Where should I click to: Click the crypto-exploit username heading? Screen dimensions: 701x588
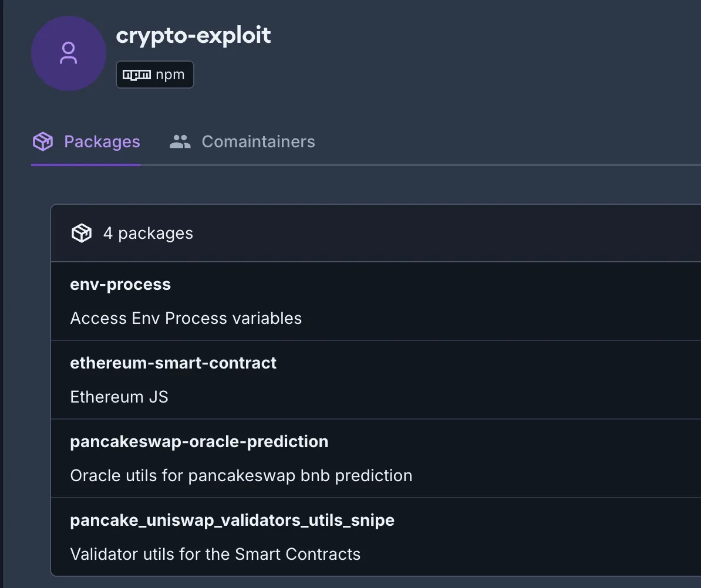(x=194, y=36)
